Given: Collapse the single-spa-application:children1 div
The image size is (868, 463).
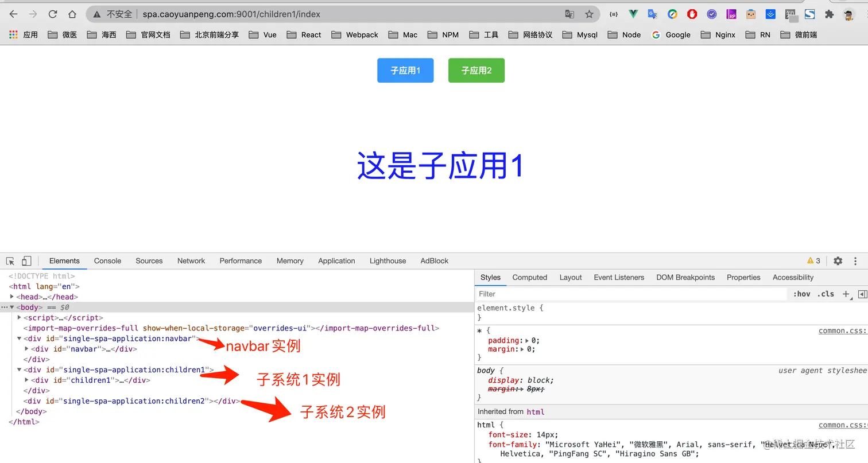Looking at the screenshot, I should pyautogui.click(x=20, y=370).
